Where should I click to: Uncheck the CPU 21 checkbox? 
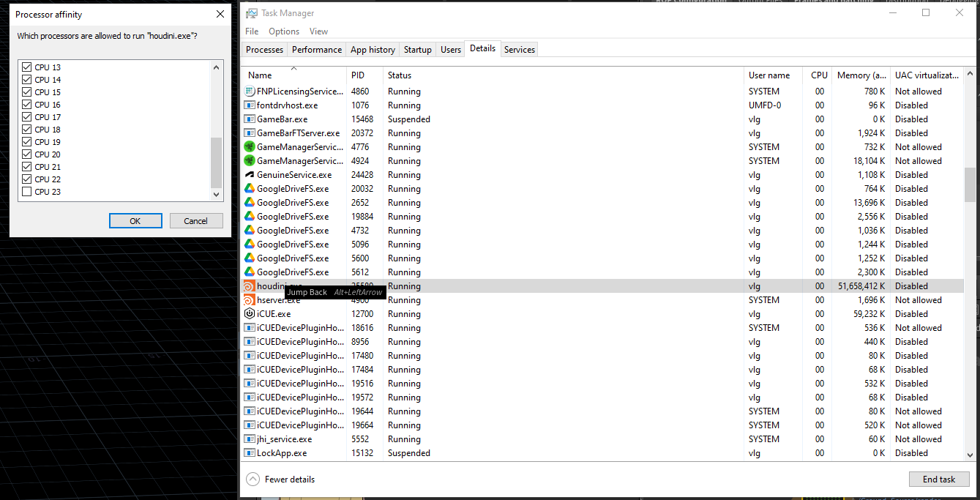[27, 167]
